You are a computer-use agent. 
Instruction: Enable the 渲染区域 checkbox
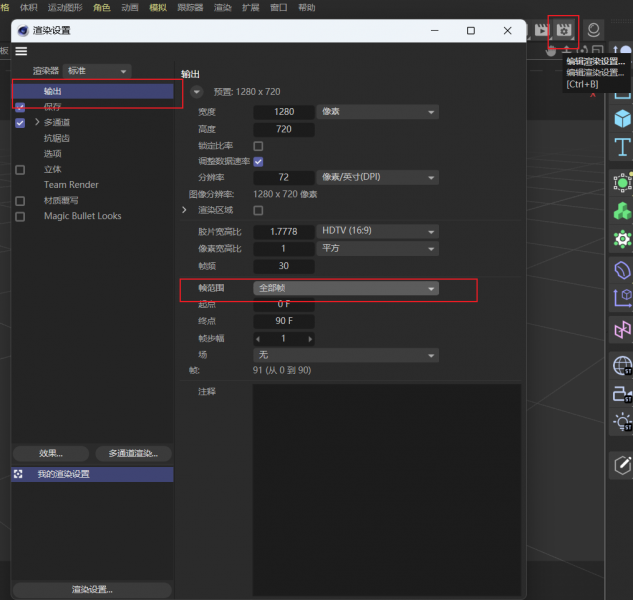pos(258,210)
